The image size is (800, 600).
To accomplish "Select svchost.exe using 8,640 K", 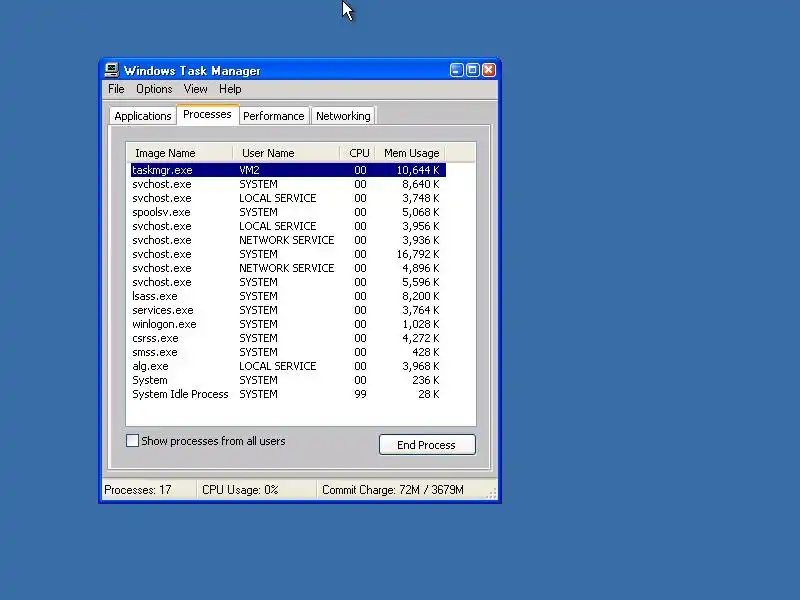I will pyautogui.click(x=288, y=184).
